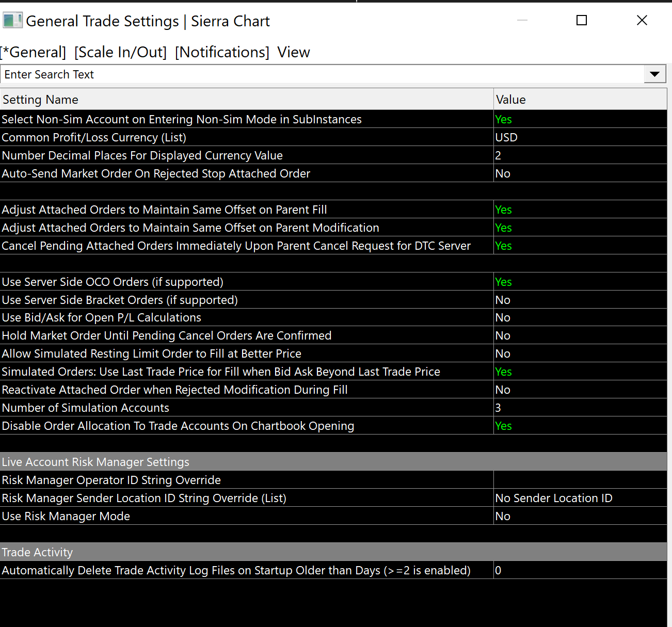Open the View menu

[x=293, y=52]
